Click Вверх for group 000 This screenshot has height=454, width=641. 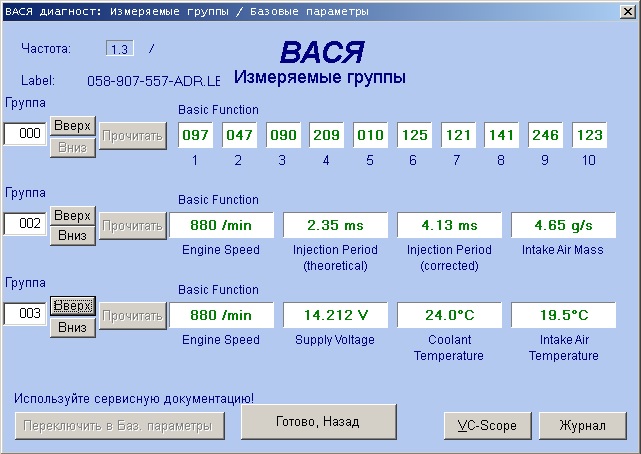(73, 125)
